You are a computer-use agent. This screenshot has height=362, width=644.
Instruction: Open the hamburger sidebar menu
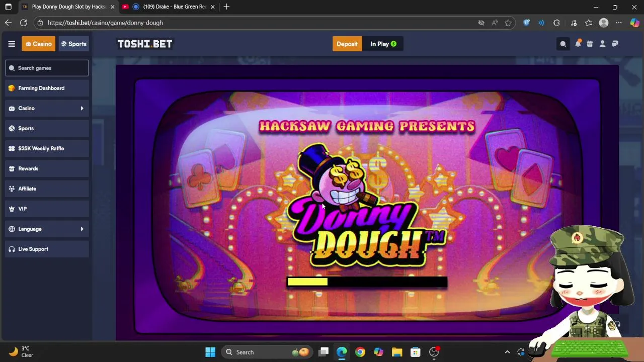pos(12,44)
